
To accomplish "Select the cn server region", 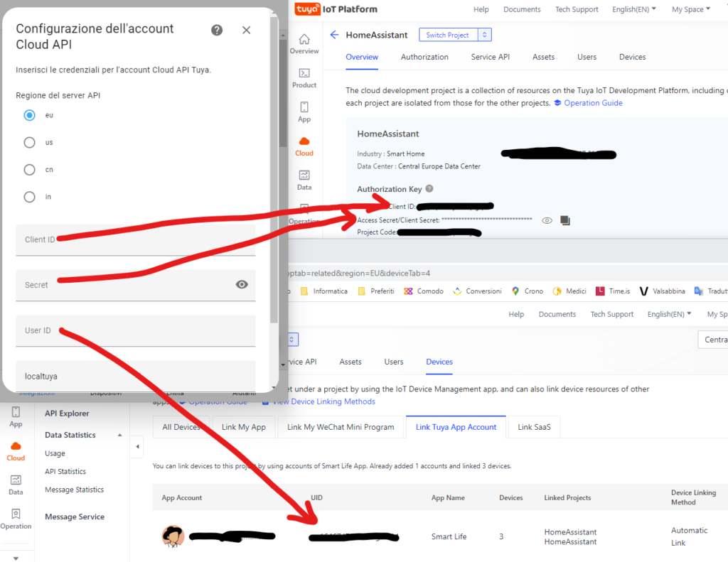I will click(29, 170).
